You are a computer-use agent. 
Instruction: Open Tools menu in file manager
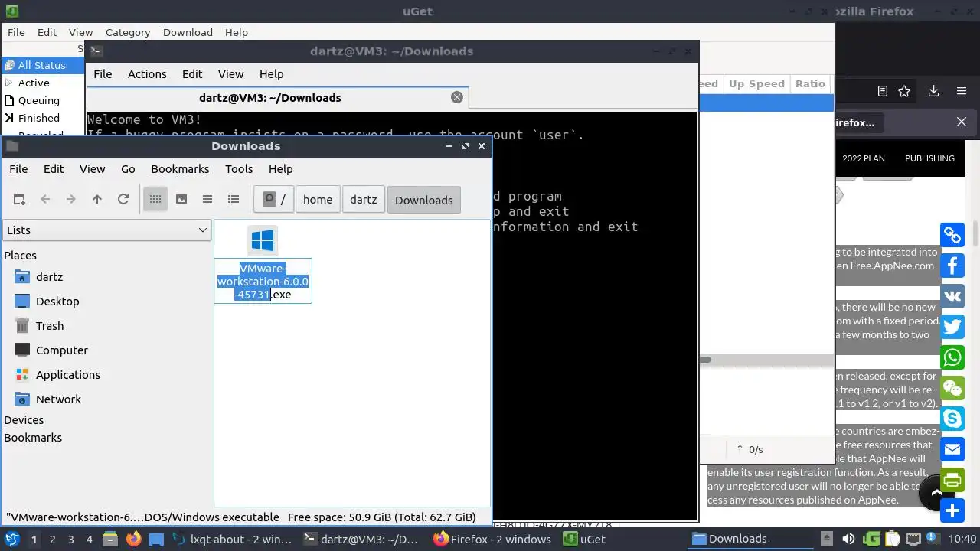[x=239, y=169]
